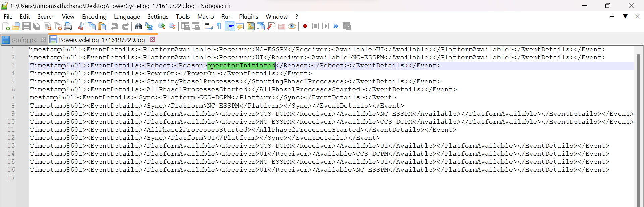The height and width of the screenshot is (207, 644).
Task: Close the PowerCycleLog_1716197229.log tab
Action: pos(153,40)
